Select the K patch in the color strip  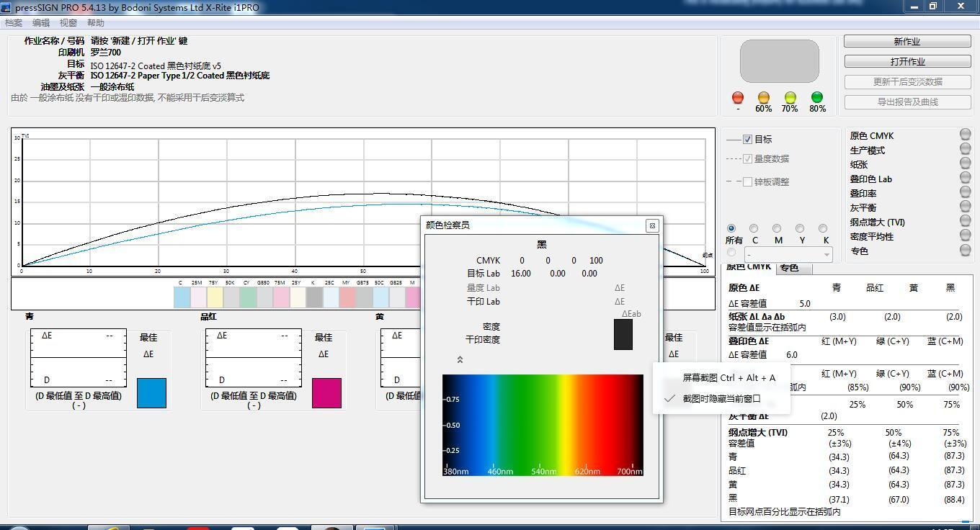coord(314,297)
